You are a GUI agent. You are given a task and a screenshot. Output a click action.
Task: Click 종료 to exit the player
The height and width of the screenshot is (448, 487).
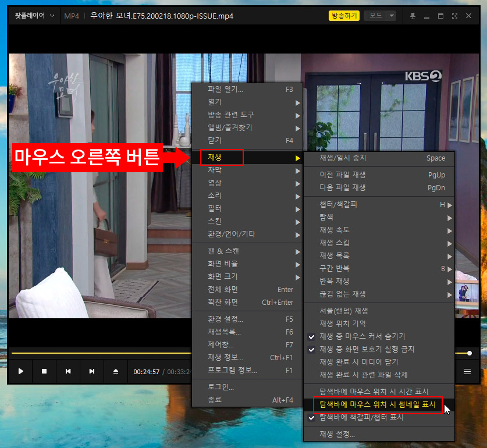coord(247,400)
